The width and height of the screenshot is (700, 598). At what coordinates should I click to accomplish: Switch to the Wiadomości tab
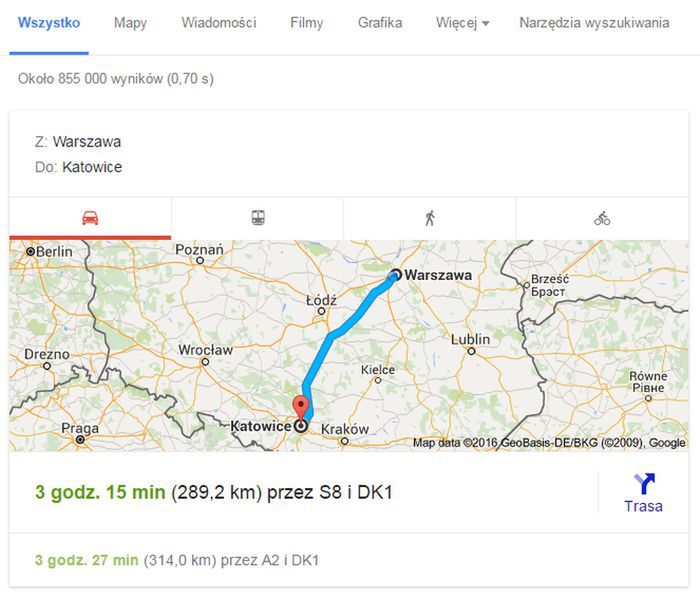(x=219, y=23)
